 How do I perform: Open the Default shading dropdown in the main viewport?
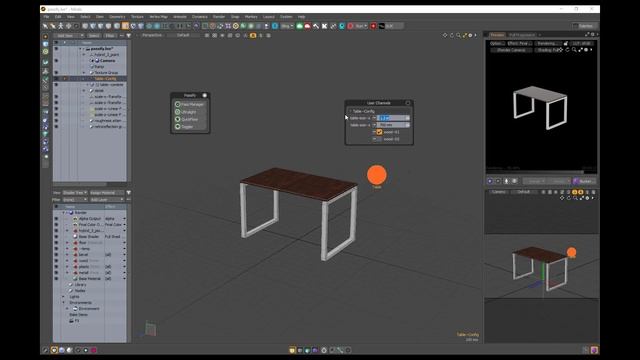click(x=183, y=36)
